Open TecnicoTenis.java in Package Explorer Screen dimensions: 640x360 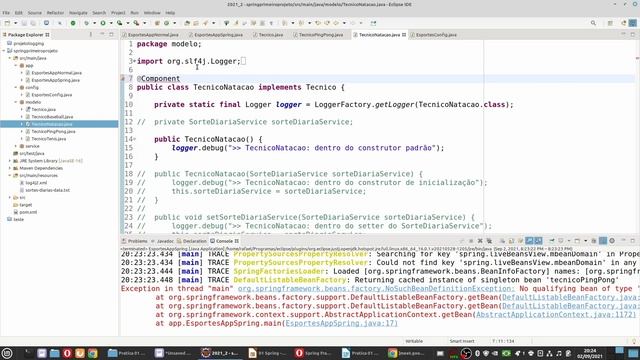pos(49,139)
